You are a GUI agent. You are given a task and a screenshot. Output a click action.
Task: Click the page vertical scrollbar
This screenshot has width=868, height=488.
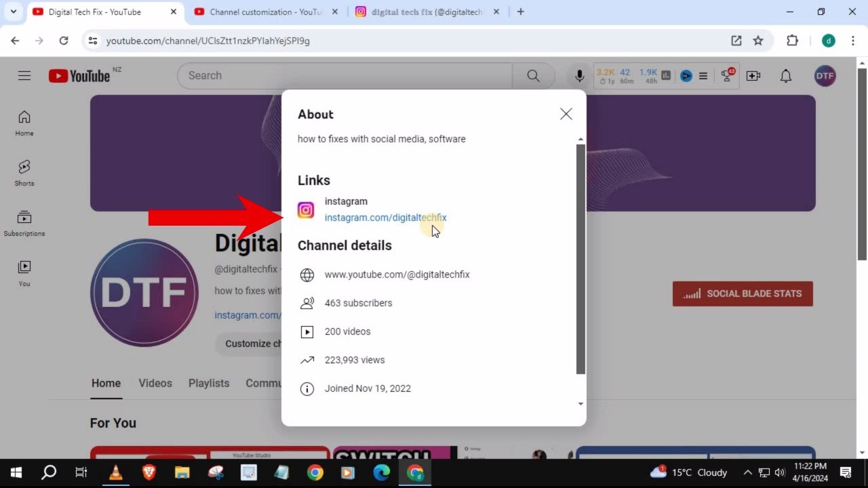[x=862, y=163]
